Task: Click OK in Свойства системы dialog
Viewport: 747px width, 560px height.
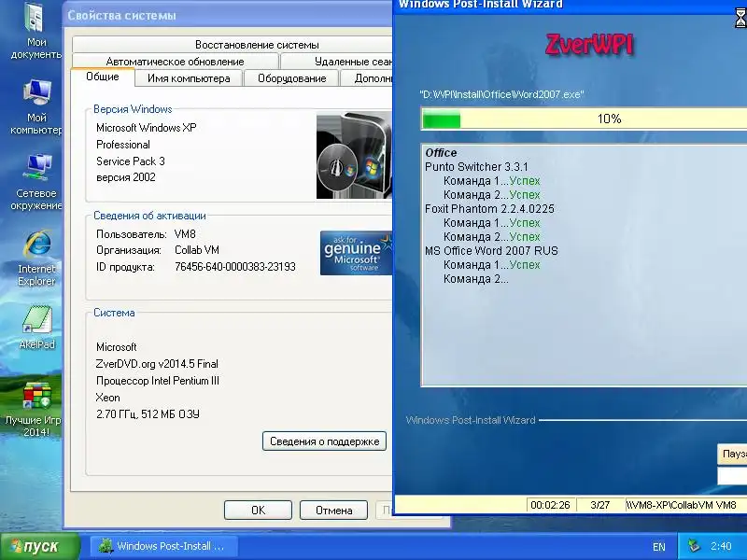Action: pos(258,511)
